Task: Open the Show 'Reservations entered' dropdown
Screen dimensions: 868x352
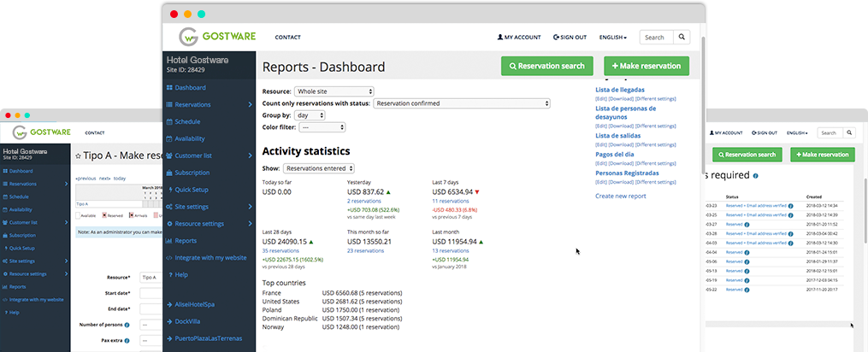Action: 319,168
